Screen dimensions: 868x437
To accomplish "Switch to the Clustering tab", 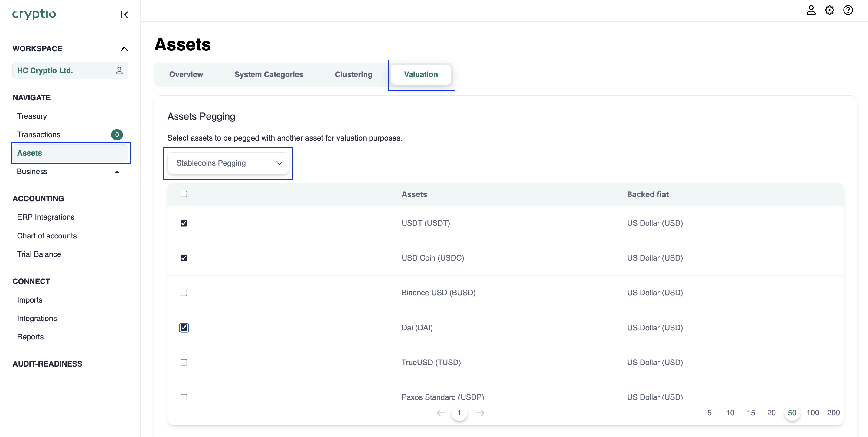I will point(353,74).
